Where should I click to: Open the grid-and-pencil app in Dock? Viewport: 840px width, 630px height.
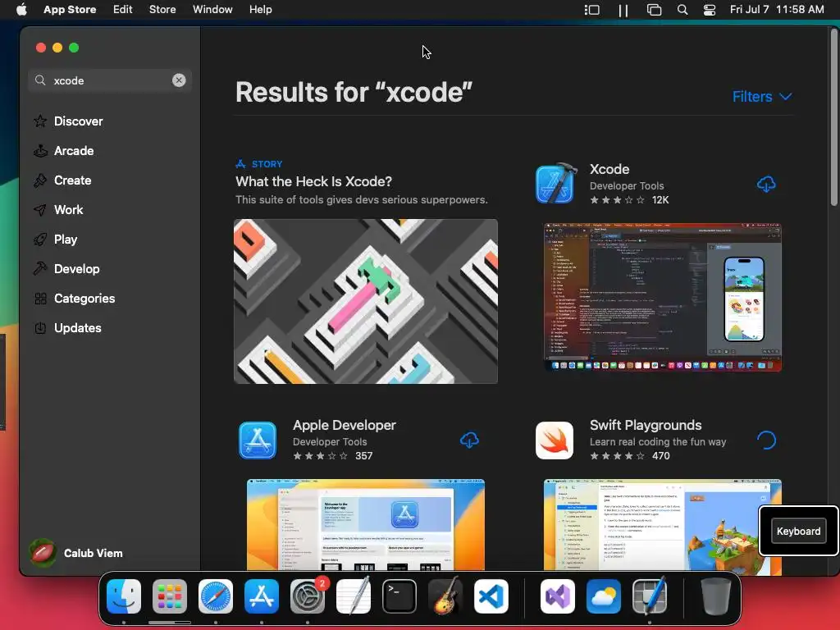pyautogui.click(x=650, y=596)
